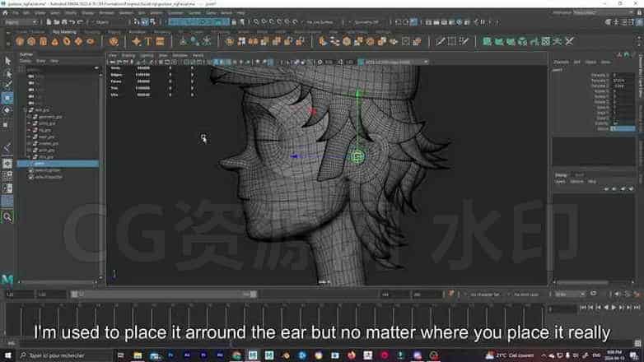Open the viewport renderer dropdown arrow
The image size is (644, 362).
coord(426,62)
